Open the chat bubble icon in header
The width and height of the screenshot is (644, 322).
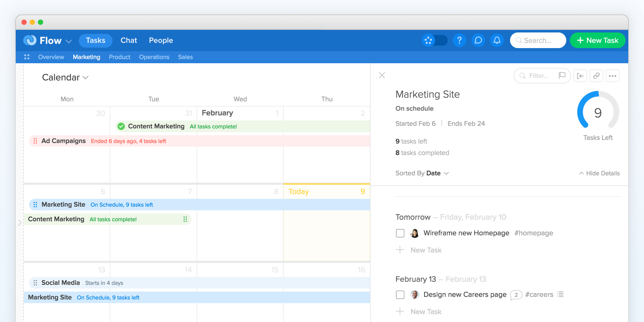[x=478, y=40]
